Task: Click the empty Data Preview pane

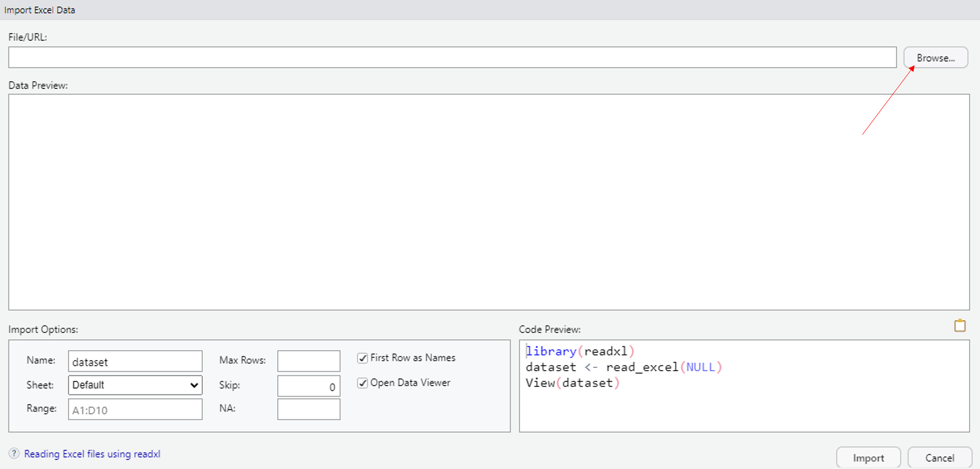Action: (x=489, y=202)
